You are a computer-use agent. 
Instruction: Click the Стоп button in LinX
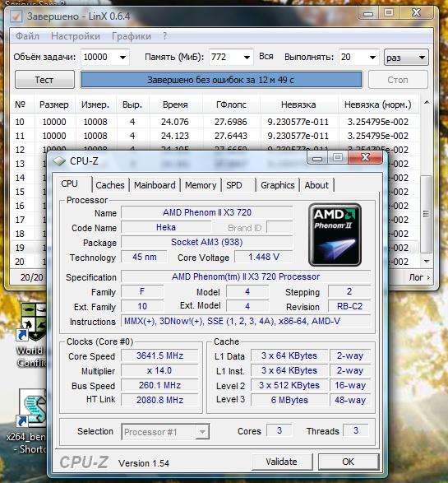tap(398, 80)
